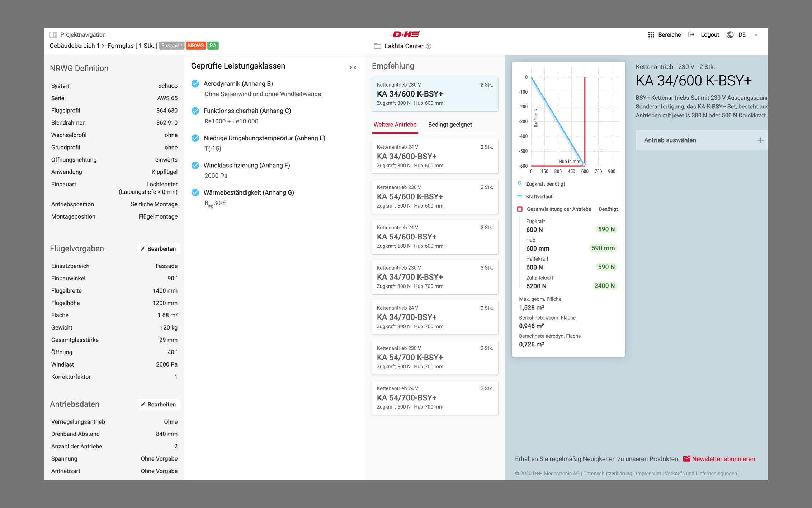
Task: Select KA 34/600-BSY+ 24 V drive
Action: point(435,157)
